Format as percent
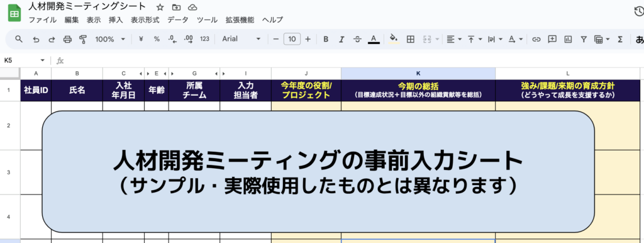 click(157, 39)
